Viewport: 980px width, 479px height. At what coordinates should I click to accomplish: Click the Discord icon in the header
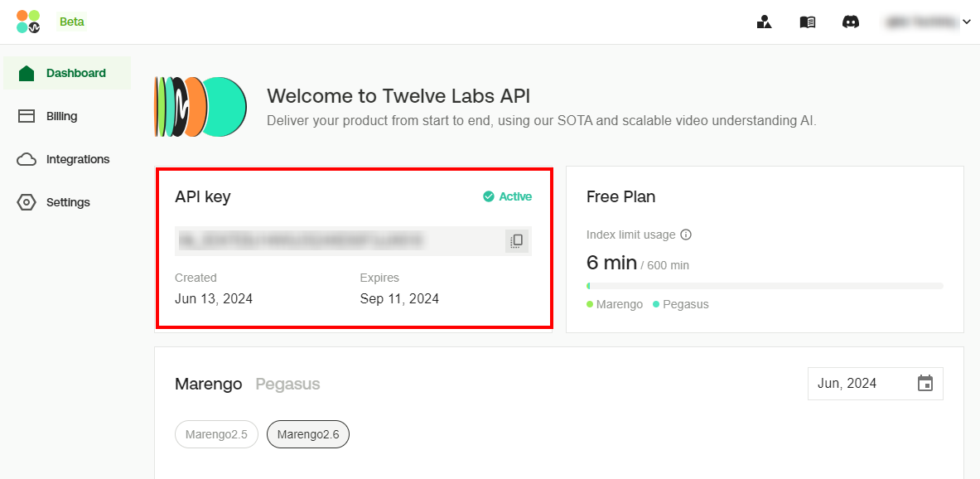(851, 22)
